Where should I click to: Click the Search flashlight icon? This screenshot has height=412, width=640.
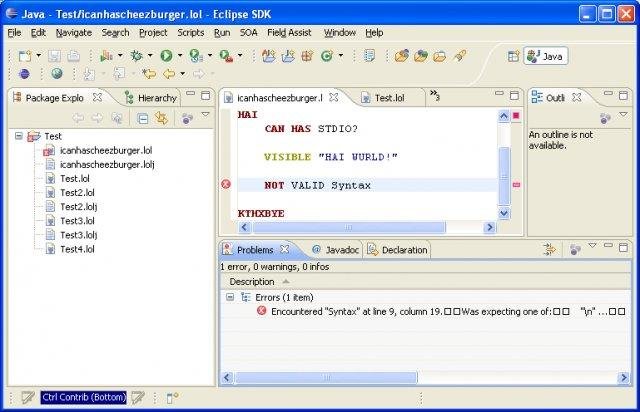tap(460, 56)
